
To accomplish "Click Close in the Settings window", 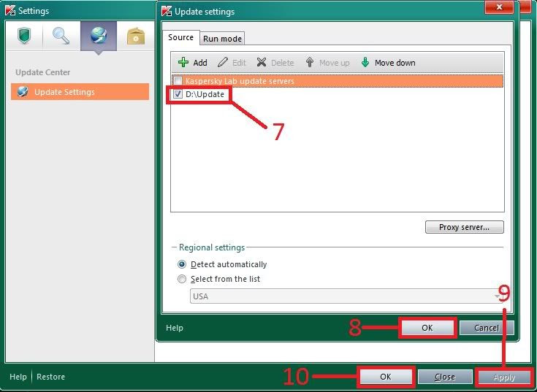I will 444,377.
